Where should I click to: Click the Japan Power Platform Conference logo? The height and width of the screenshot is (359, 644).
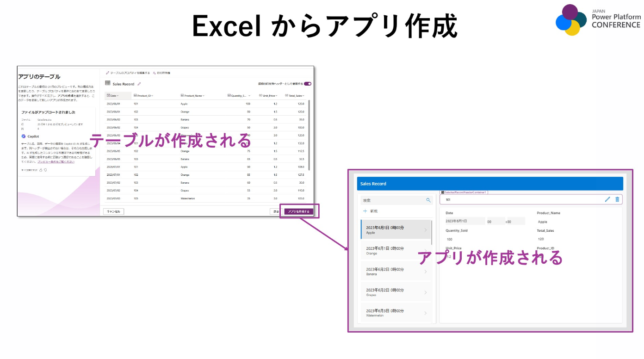point(598,19)
